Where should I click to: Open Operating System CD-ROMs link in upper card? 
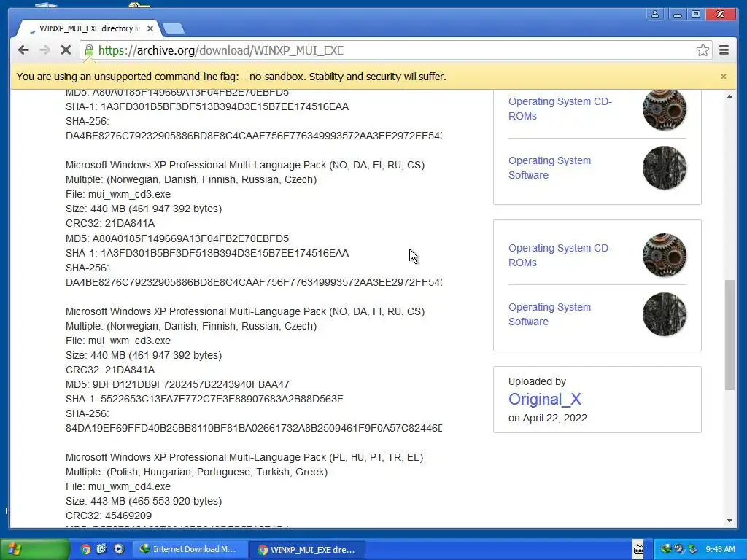pos(560,109)
